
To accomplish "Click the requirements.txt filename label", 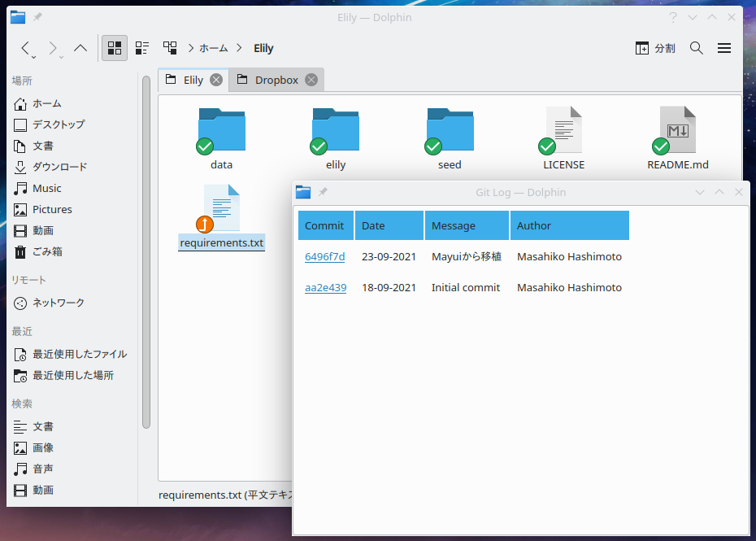I will tap(221, 242).
